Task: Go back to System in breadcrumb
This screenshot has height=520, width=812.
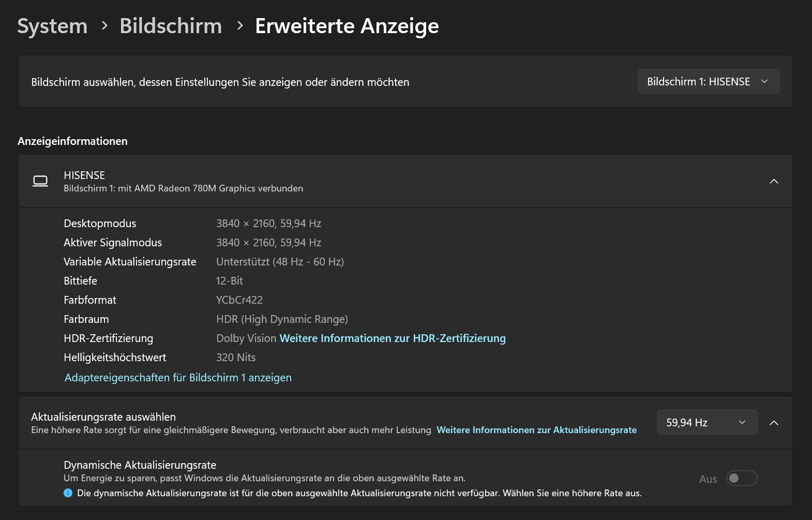Action: 52,26
